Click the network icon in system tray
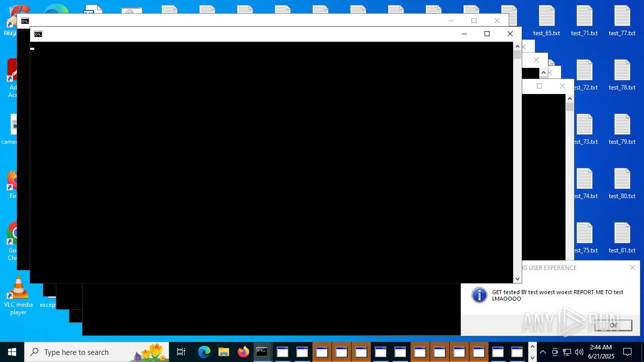 567,352
